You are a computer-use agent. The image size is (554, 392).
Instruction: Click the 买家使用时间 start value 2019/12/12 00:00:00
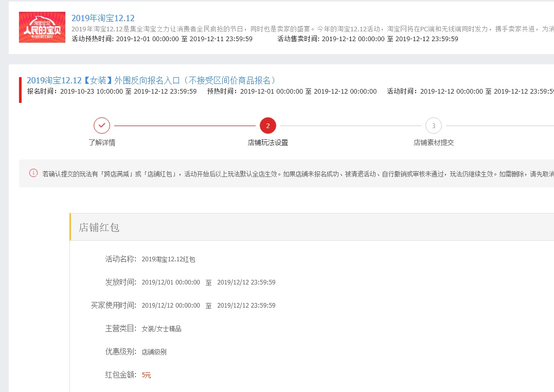[171, 306]
